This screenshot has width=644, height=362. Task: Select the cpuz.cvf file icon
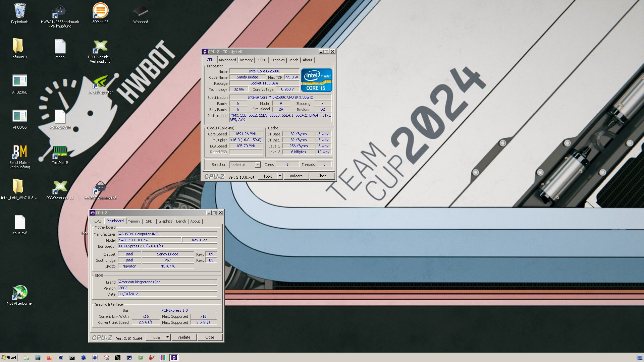click(x=20, y=225)
